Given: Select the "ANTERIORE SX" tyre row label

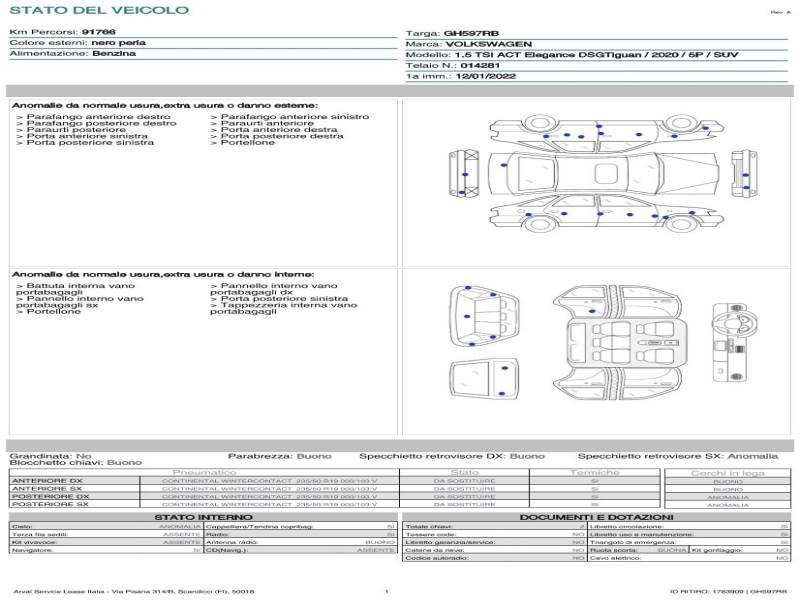Looking at the screenshot, I should (x=47, y=489).
